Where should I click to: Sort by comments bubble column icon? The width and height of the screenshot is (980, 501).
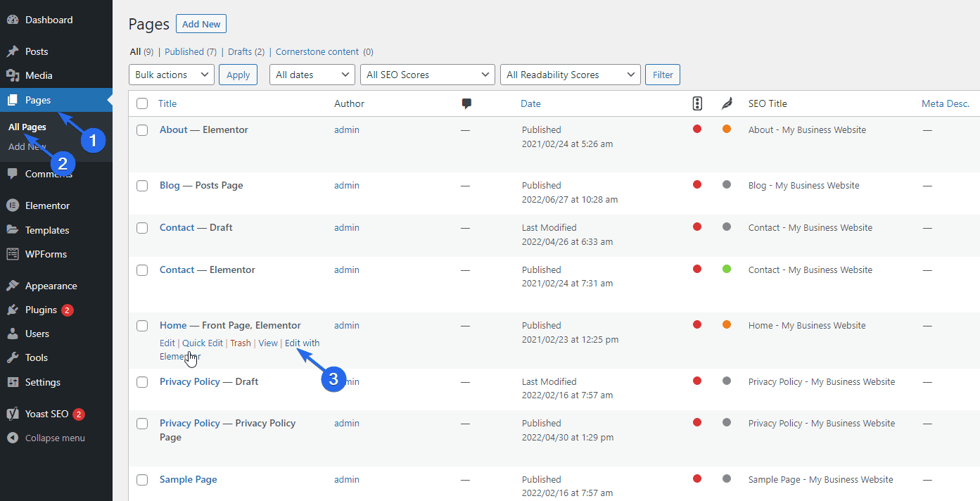click(466, 103)
